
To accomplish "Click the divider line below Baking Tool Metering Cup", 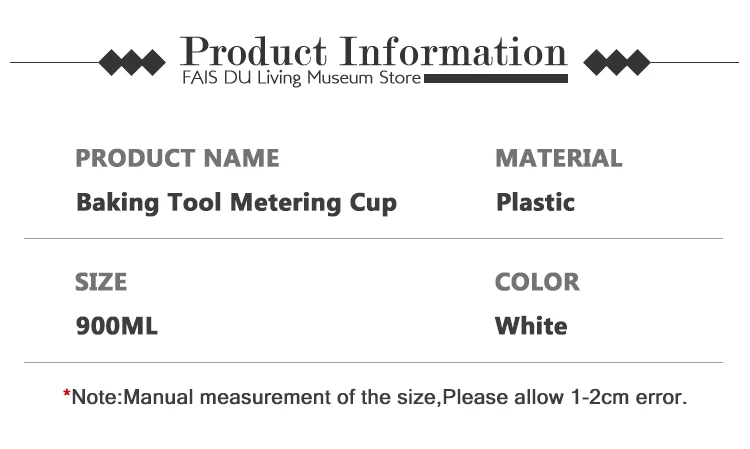I will 373,239.
